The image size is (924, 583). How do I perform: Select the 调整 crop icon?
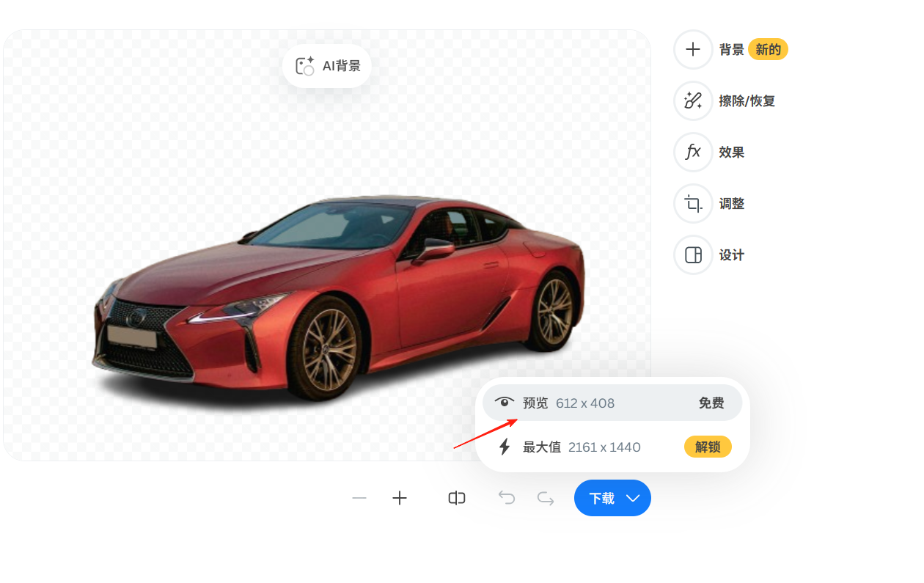point(693,204)
